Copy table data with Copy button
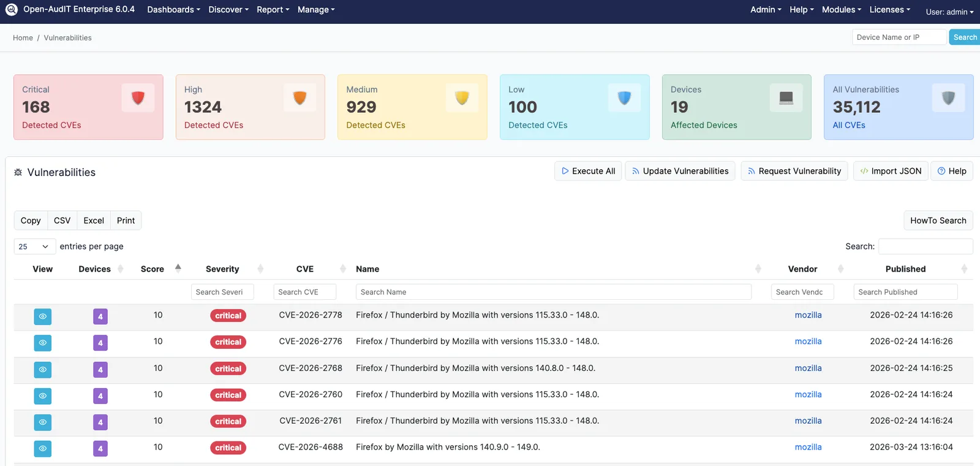 click(x=31, y=221)
